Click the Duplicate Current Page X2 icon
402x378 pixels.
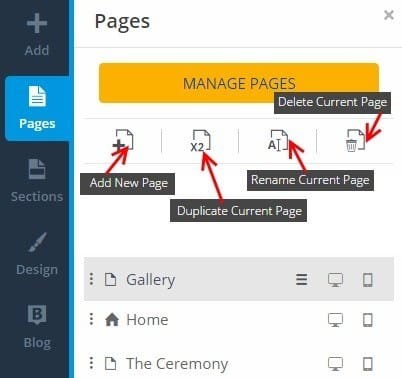coord(200,141)
